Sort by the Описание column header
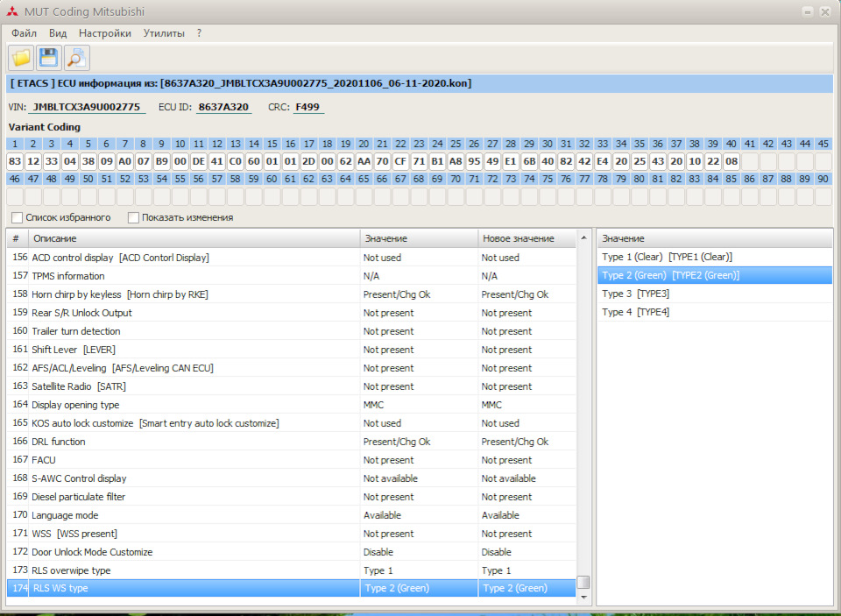The width and height of the screenshot is (841, 616). click(194, 238)
